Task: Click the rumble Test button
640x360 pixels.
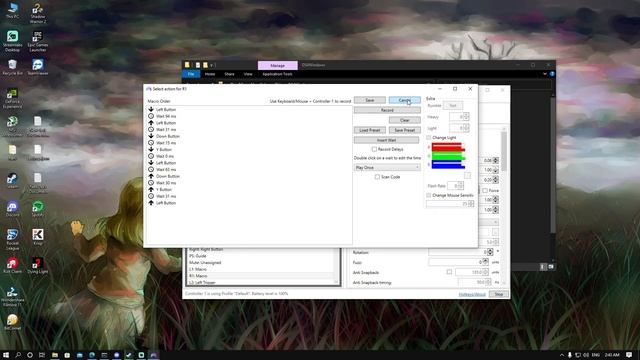Action: (x=453, y=106)
